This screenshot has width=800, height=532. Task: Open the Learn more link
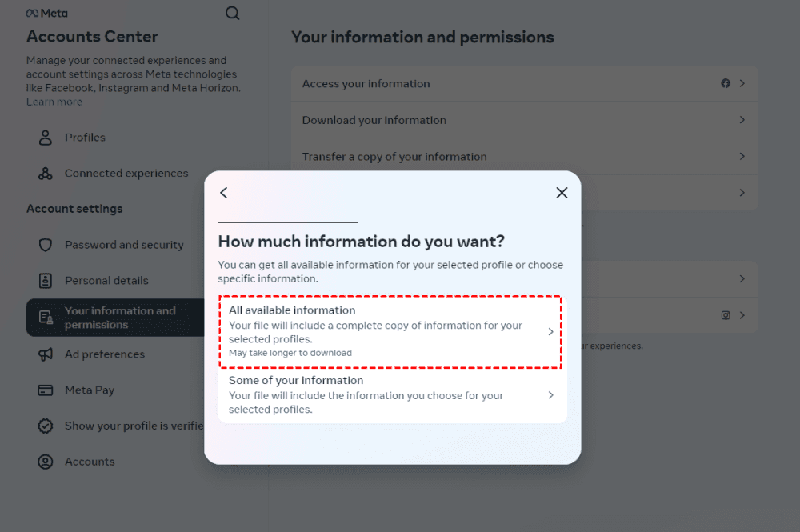coord(54,102)
